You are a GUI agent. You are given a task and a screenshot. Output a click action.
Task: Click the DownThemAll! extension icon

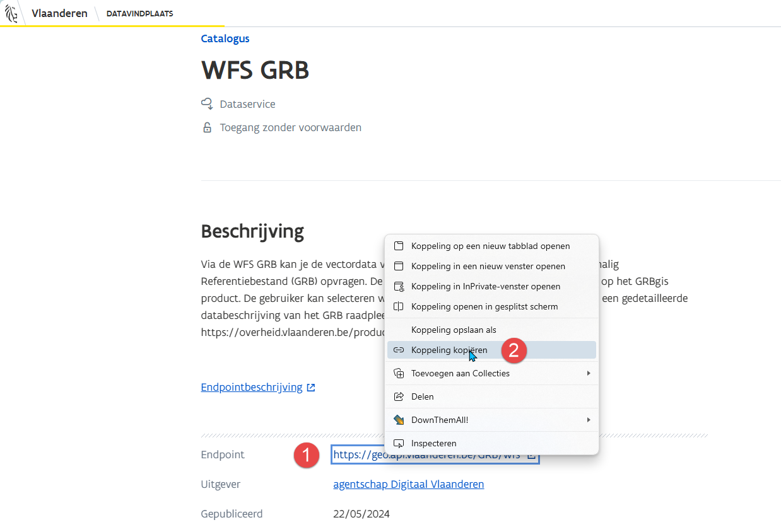click(399, 420)
